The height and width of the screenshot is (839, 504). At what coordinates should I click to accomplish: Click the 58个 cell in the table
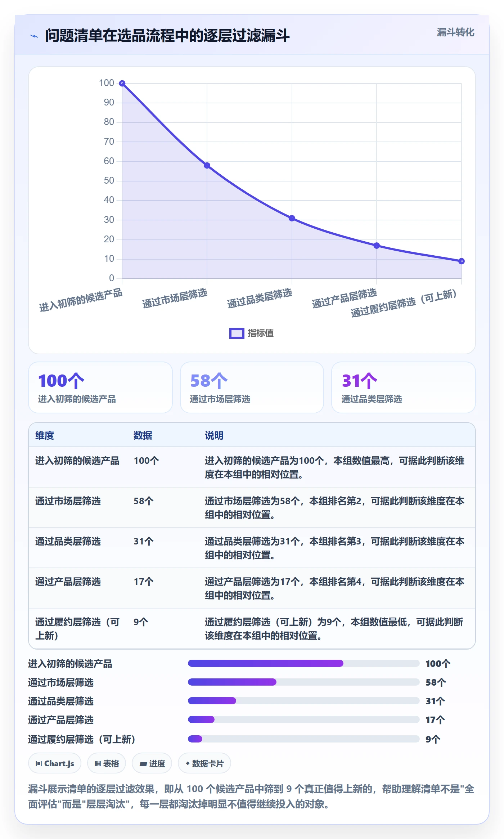coord(144,501)
